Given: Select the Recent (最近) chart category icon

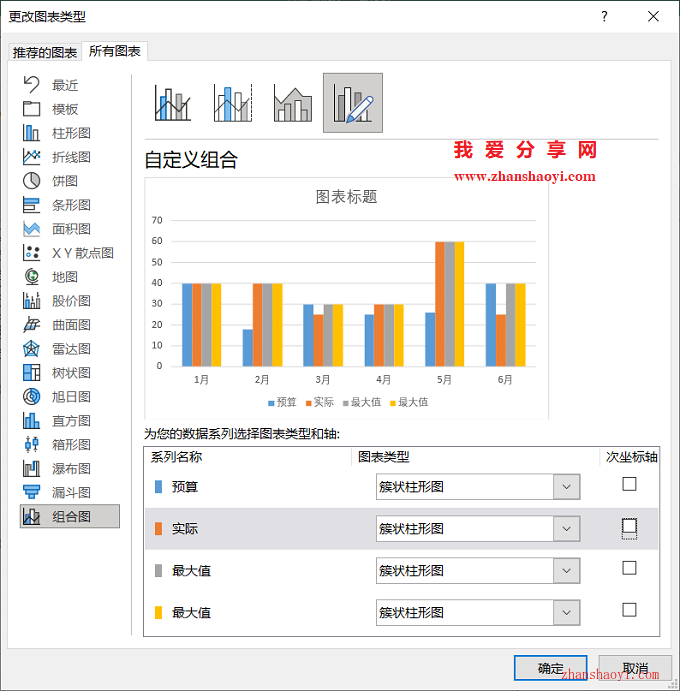Looking at the screenshot, I should tap(31, 85).
